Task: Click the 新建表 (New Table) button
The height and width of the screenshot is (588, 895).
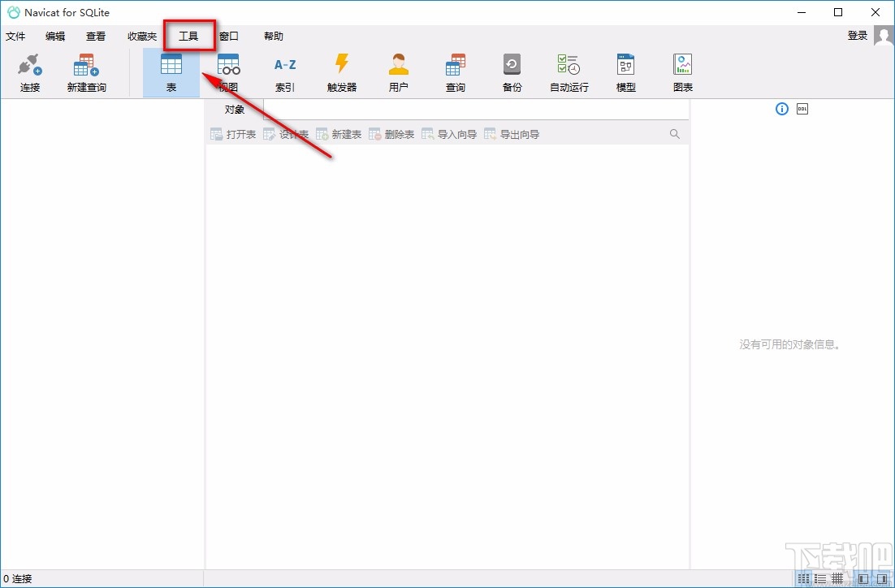Action: (339, 134)
